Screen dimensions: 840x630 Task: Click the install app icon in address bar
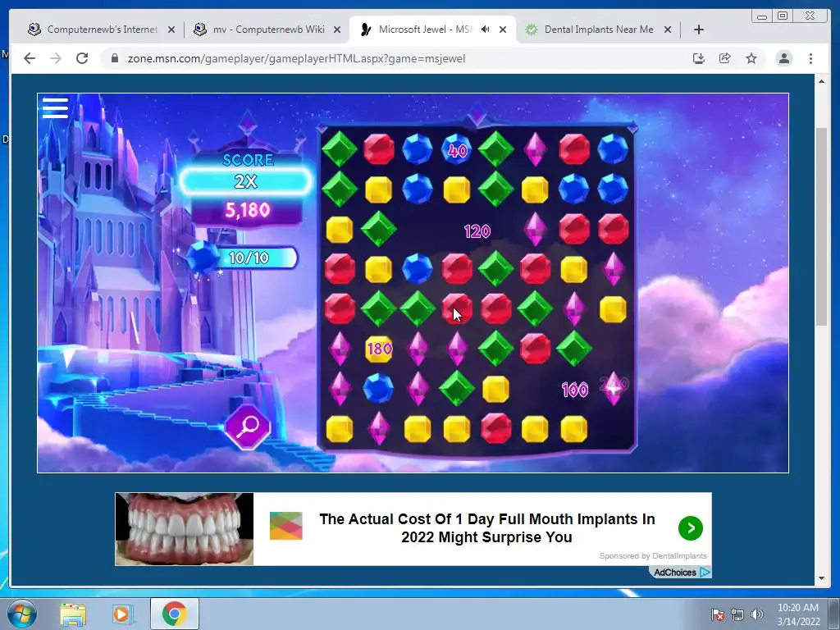point(699,58)
